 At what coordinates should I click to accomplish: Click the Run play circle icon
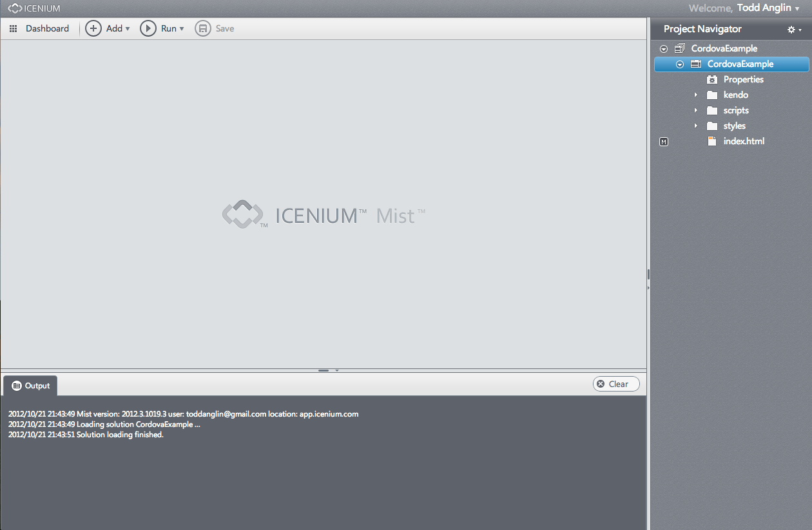tap(148, 28)
